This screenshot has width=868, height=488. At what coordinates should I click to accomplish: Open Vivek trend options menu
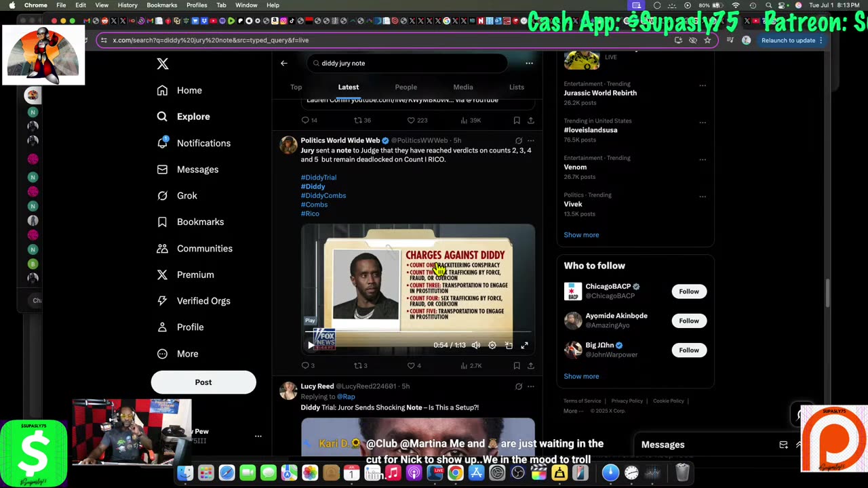coord(703,197)
